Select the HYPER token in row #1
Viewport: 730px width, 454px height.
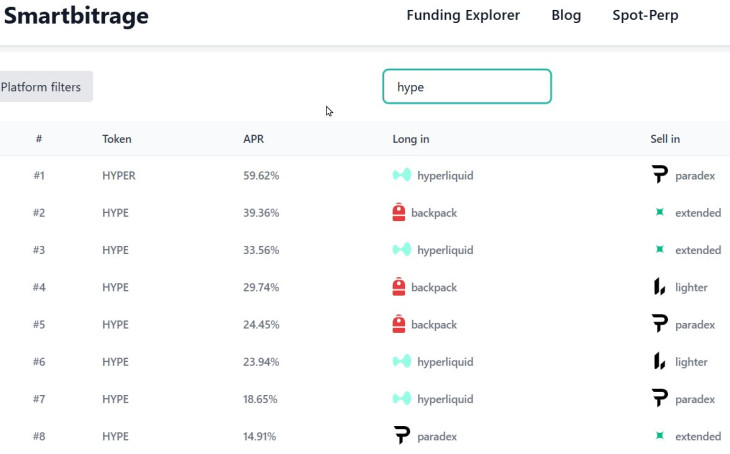coord(119,176)
